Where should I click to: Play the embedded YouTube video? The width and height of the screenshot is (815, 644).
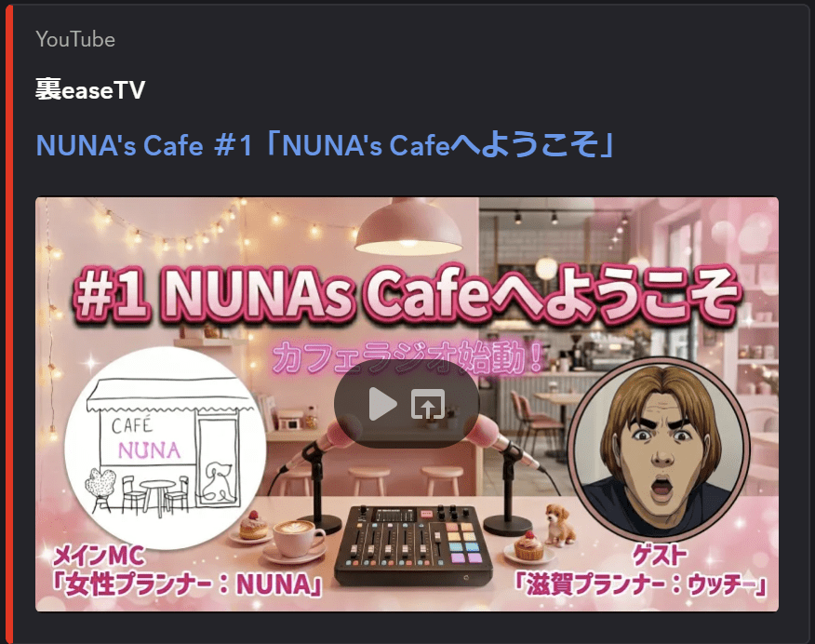(x=383, y=404)
